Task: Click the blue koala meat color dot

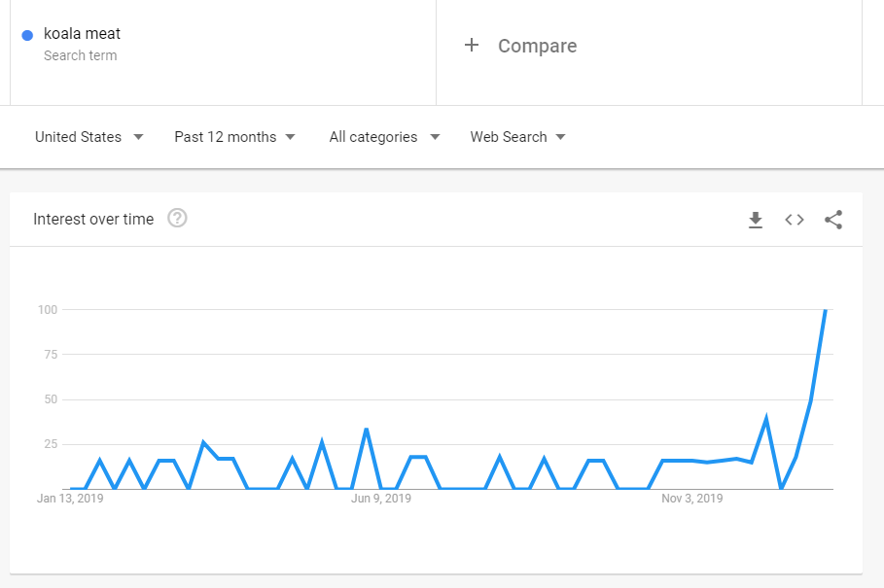Action: 27,36
